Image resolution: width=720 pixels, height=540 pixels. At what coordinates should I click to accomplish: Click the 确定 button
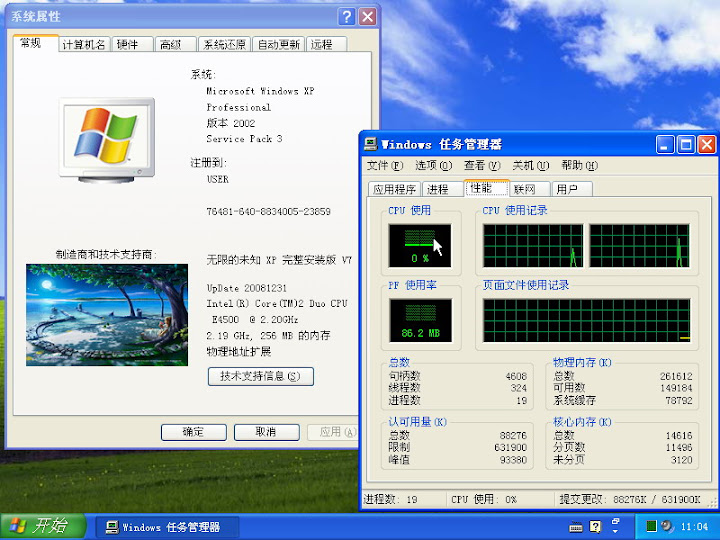pos(193,432)
